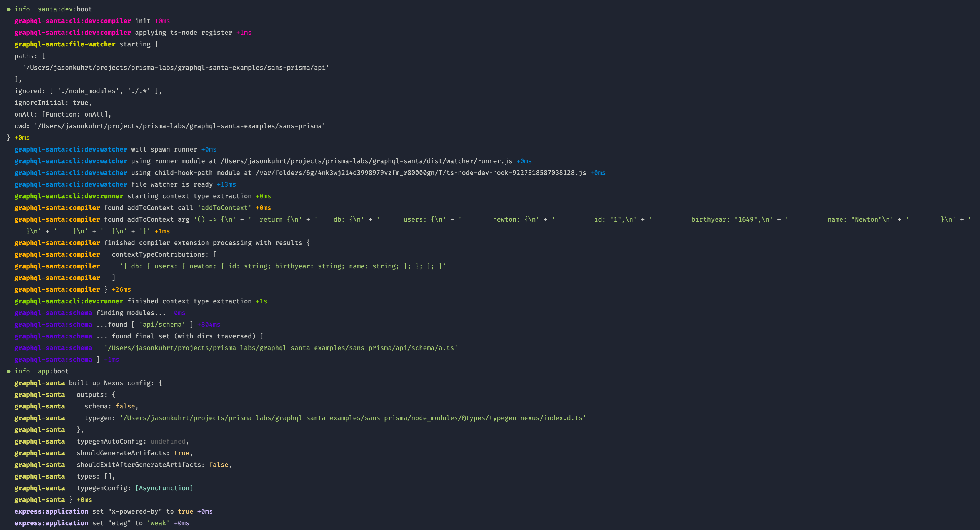Click the contextTypeContributions type string
The height and width of the screenshot is (530, 980).
283,266
